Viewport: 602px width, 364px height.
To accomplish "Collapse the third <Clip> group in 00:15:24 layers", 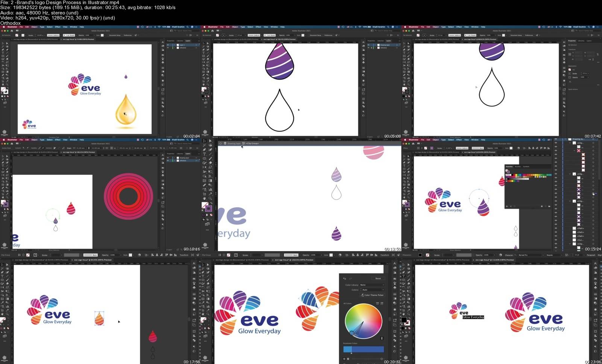I will click(x=570, y=201).
